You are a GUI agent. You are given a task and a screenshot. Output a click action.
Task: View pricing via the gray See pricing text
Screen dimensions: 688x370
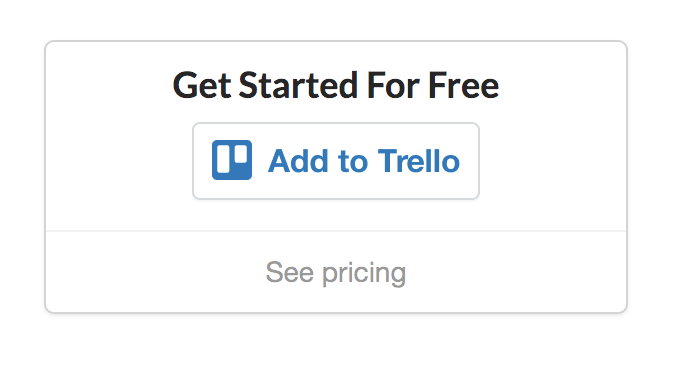(x=336, y=273)
